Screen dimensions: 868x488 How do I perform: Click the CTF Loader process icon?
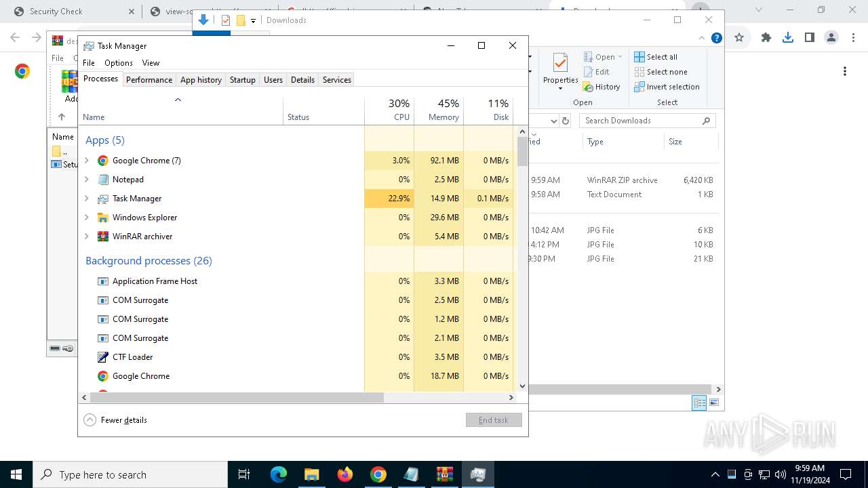[x=103, y=357]
